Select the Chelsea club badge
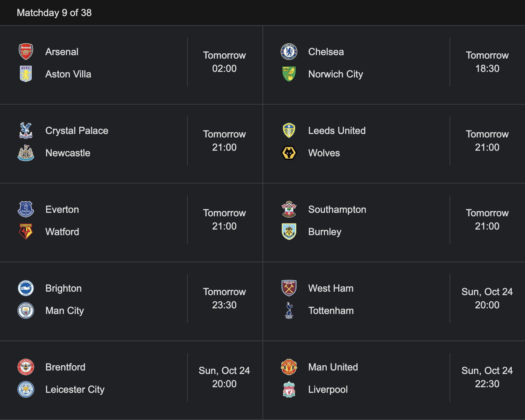This screenshot has height=420, width=525. click(x=289, y=52)
